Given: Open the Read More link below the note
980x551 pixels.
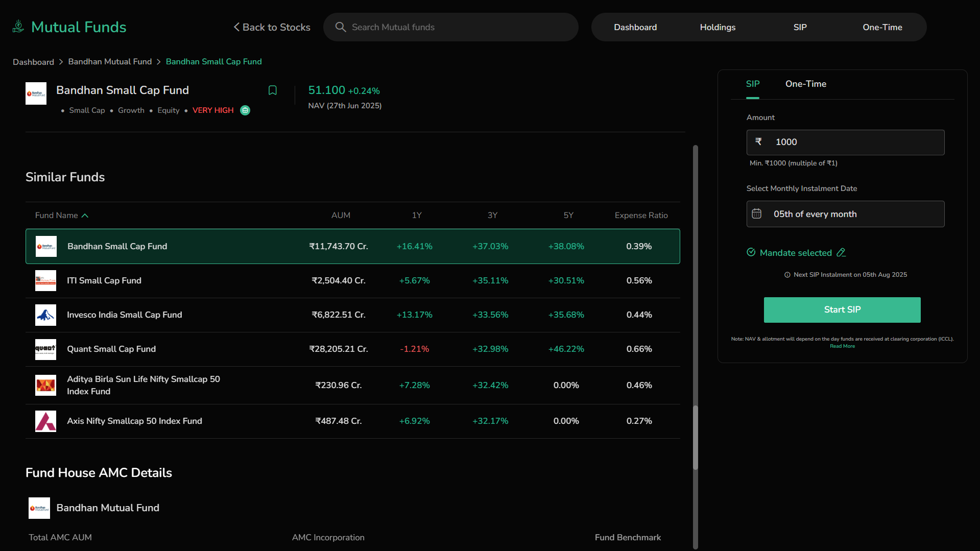Looking at the screenshot, I should coord(842,346).
